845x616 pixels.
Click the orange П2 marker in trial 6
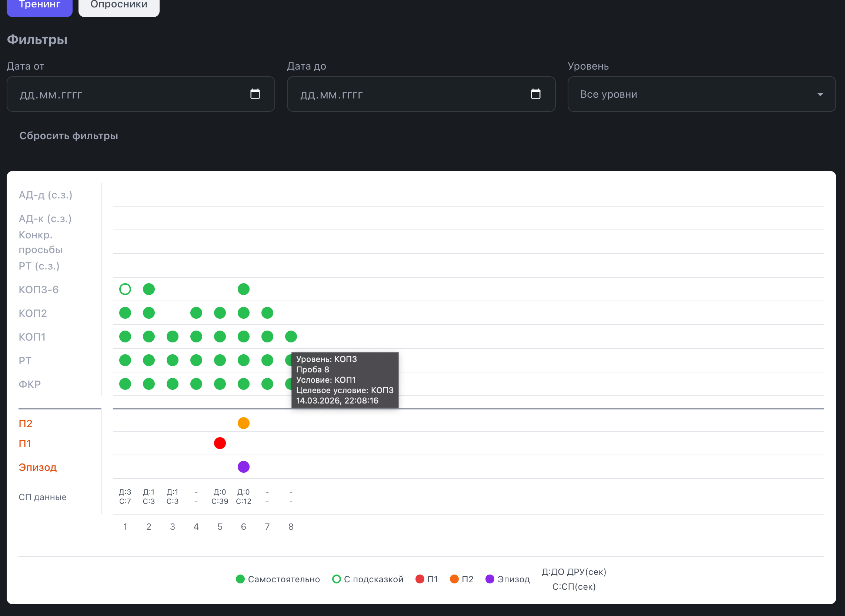pos(244,423)
